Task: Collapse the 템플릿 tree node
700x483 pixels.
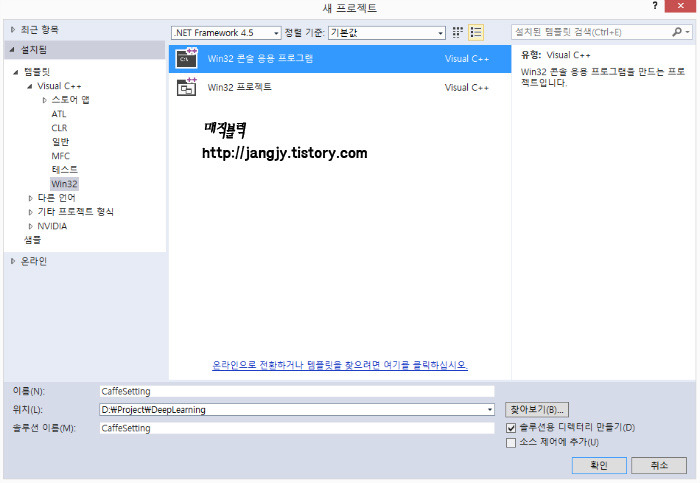Action: pyautogui.click(x=16, y=71)
